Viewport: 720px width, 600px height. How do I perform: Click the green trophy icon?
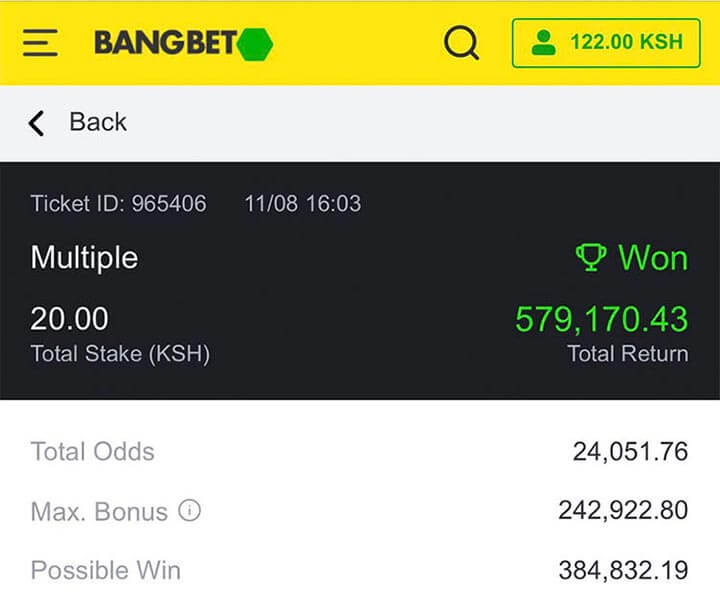click(x=591, y=258)
